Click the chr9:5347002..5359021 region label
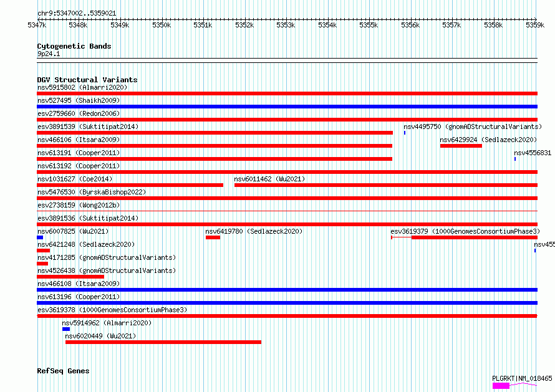Viewport: 555px width, 392px height. (77, 14)
